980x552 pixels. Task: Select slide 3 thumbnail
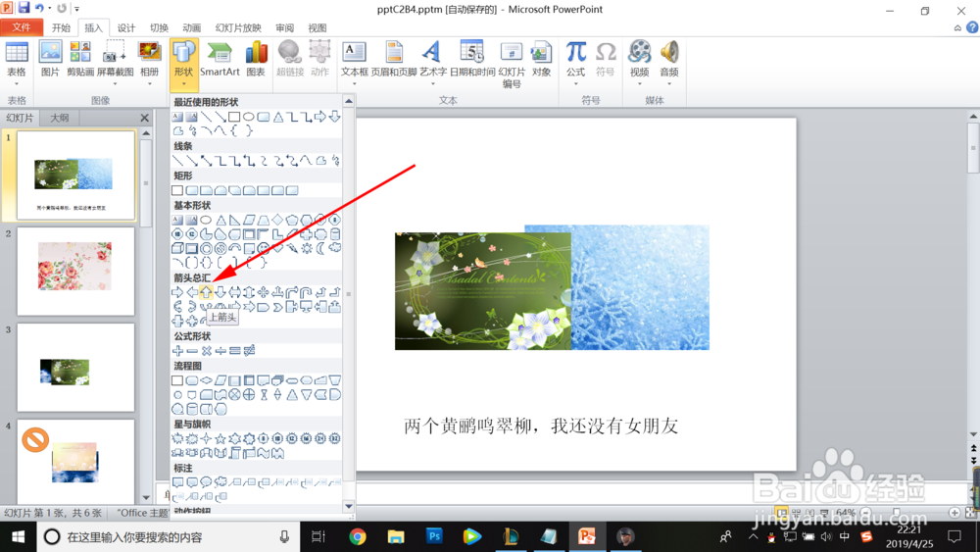coord(75,367)
